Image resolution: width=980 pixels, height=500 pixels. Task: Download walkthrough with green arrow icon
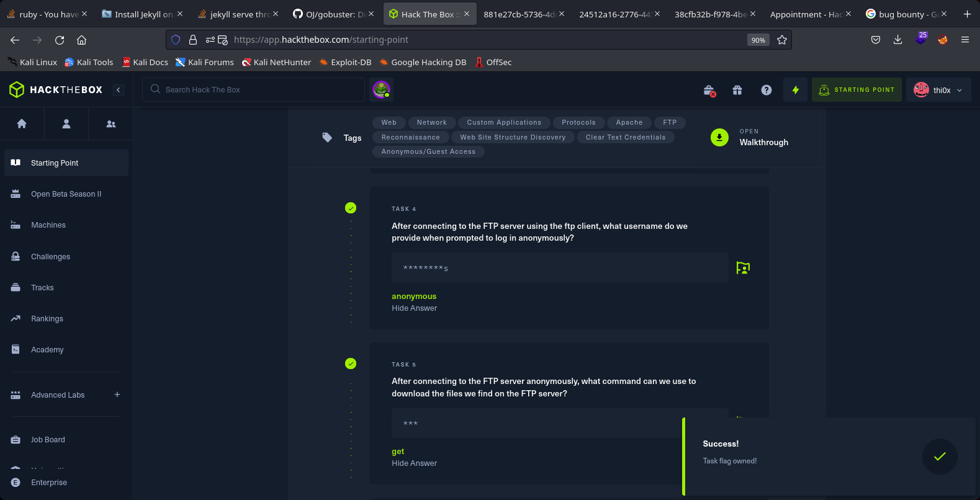pyautogui.click(x=719, y=138)
